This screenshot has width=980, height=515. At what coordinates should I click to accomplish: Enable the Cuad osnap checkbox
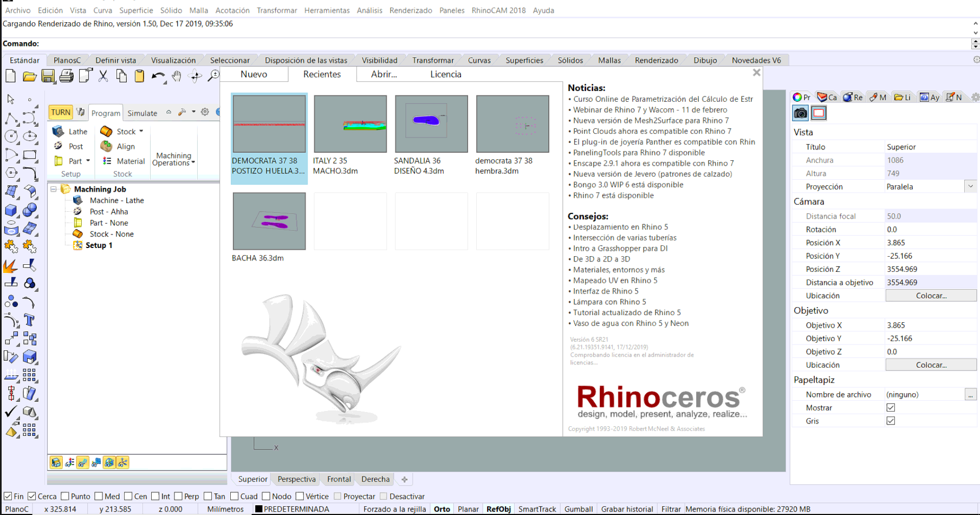234,496
